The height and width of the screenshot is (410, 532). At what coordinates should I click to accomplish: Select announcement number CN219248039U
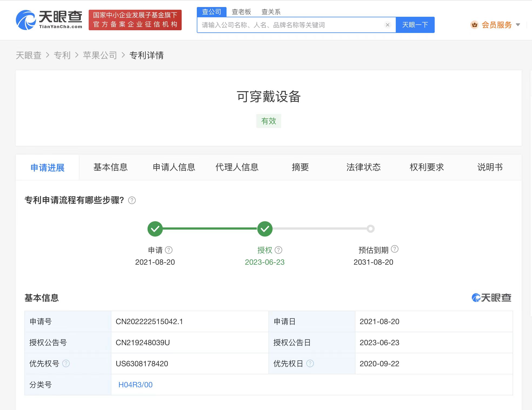[143, 342]
